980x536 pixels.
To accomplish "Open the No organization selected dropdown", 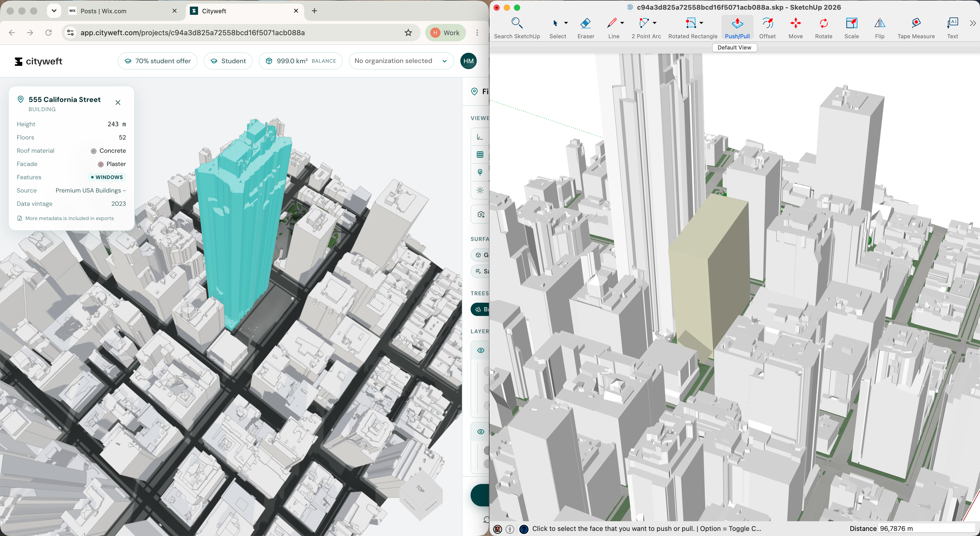I will click(401, 61).
